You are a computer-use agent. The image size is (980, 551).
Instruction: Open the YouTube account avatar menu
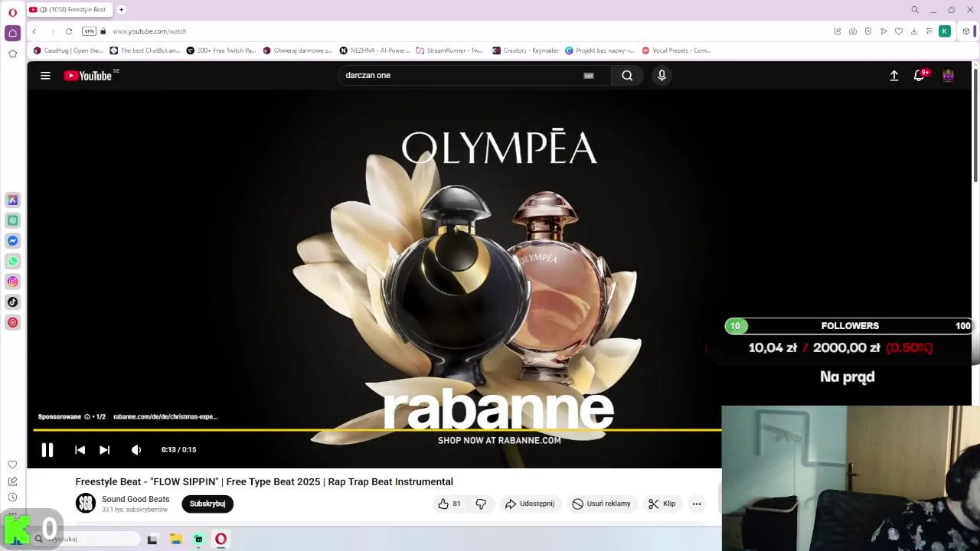[948, 76]
